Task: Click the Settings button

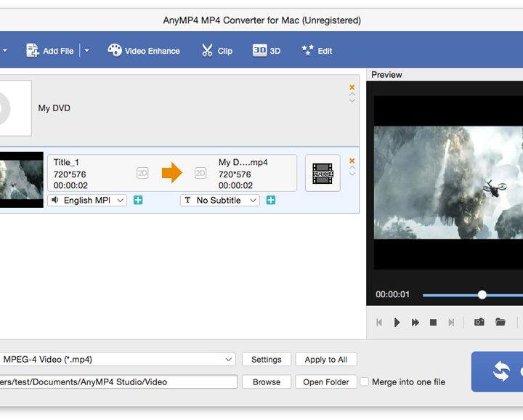Action: [x=267, y=359]
